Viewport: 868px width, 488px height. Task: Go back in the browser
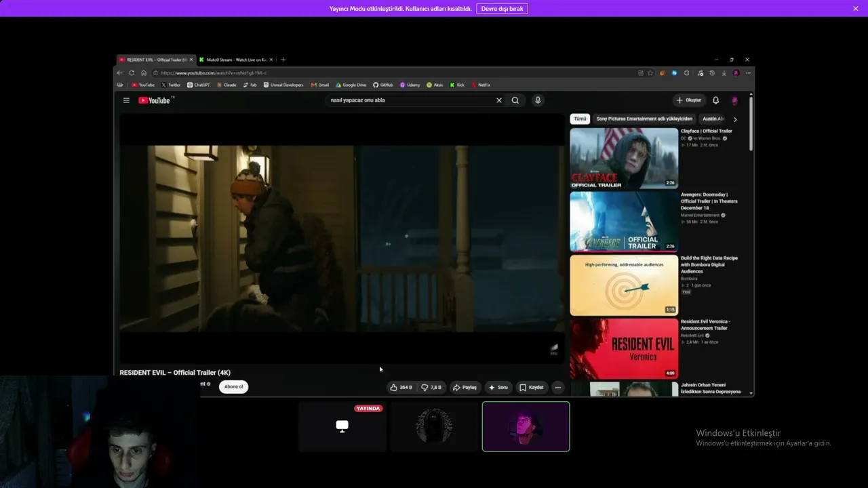point(120,73)
